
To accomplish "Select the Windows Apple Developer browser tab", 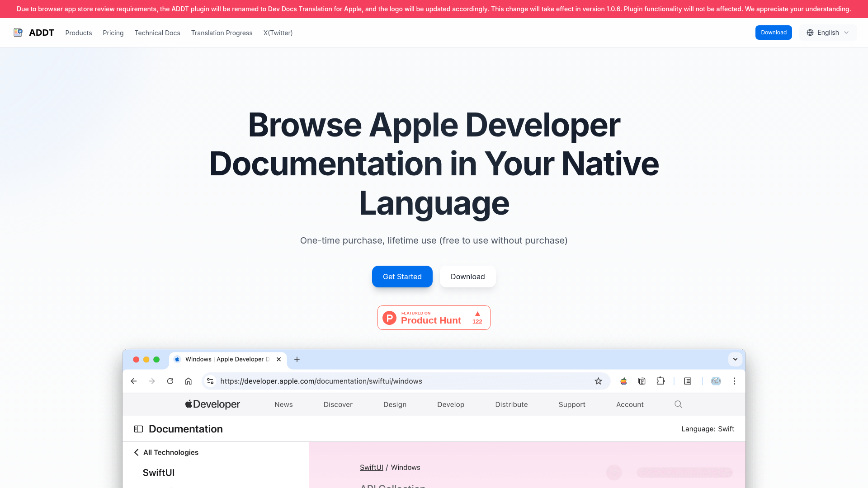I will [x=228, y=359].
